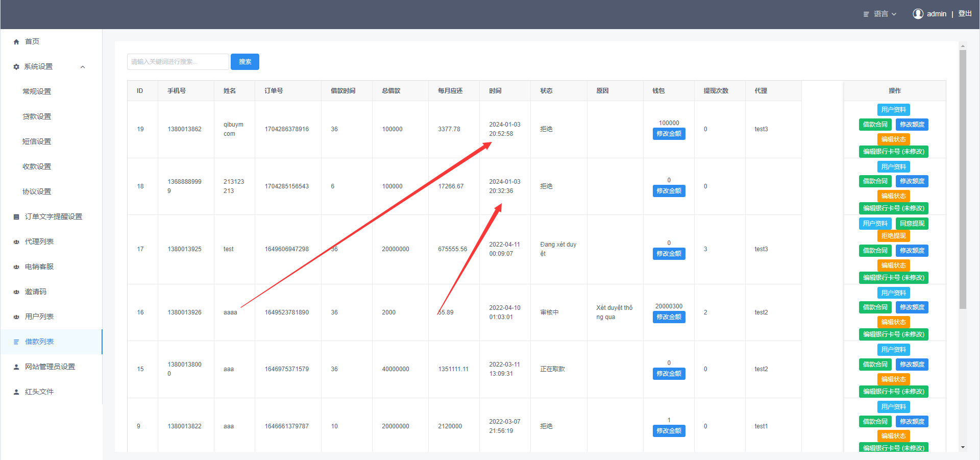Viewport: 980px width, 460px height.
Task: Click the admin user avatar icon
Action: (x=918, y=14)
